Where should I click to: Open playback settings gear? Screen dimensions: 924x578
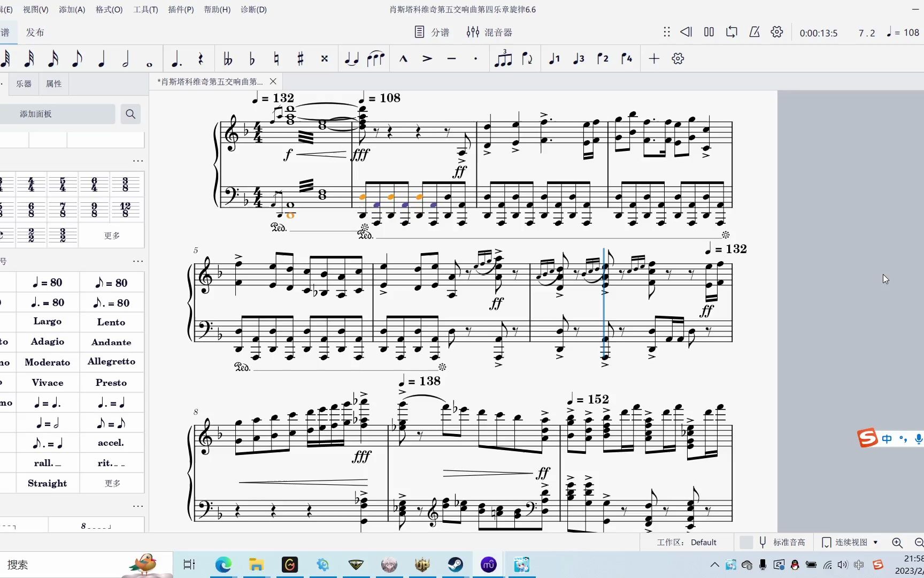[x=777, y=32]
